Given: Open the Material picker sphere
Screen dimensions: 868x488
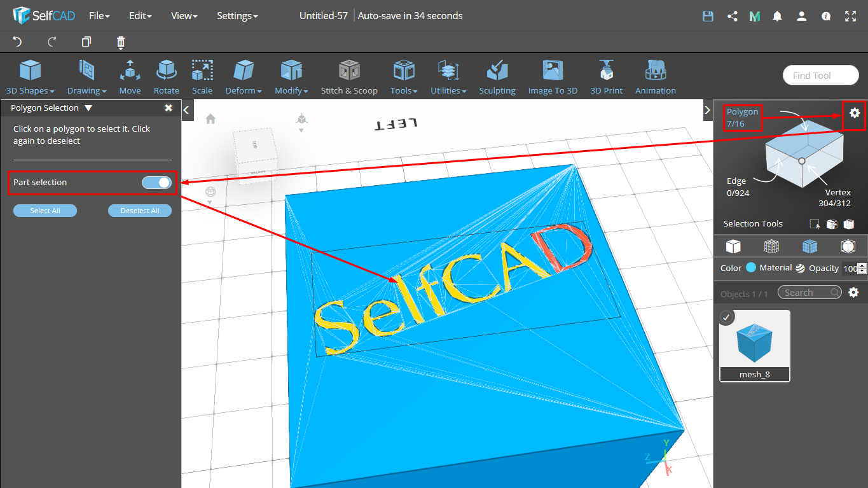Looking at the screenshot, I should (x=800, y=268).
